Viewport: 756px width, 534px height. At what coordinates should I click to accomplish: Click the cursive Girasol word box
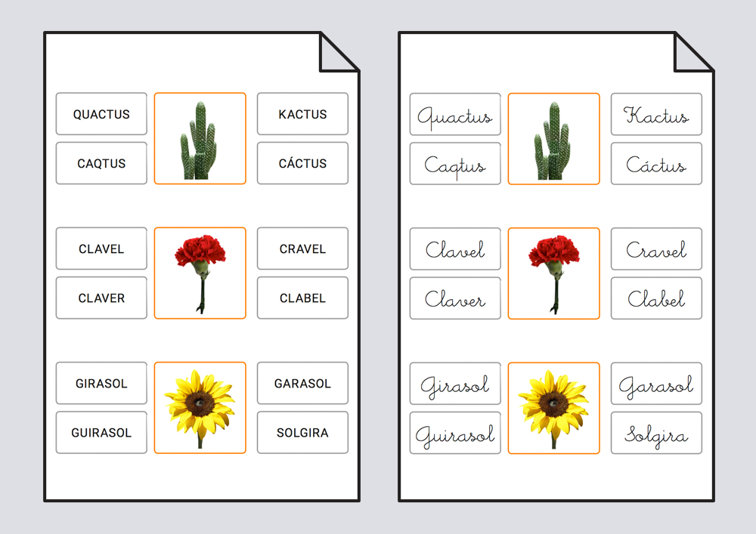tap(455, 383)
